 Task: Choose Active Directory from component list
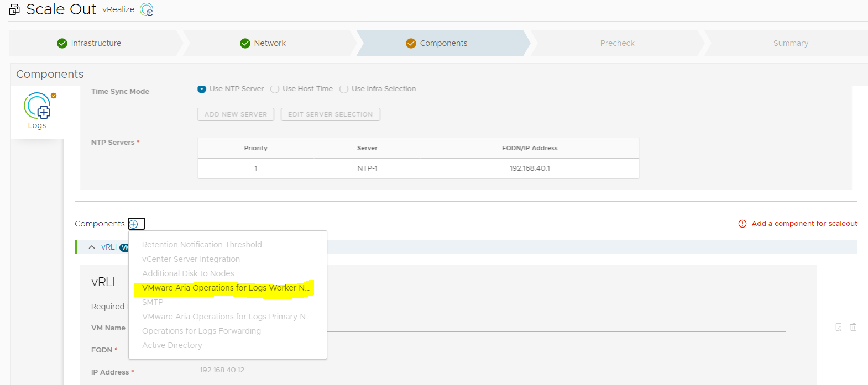[x=172, y=345]
